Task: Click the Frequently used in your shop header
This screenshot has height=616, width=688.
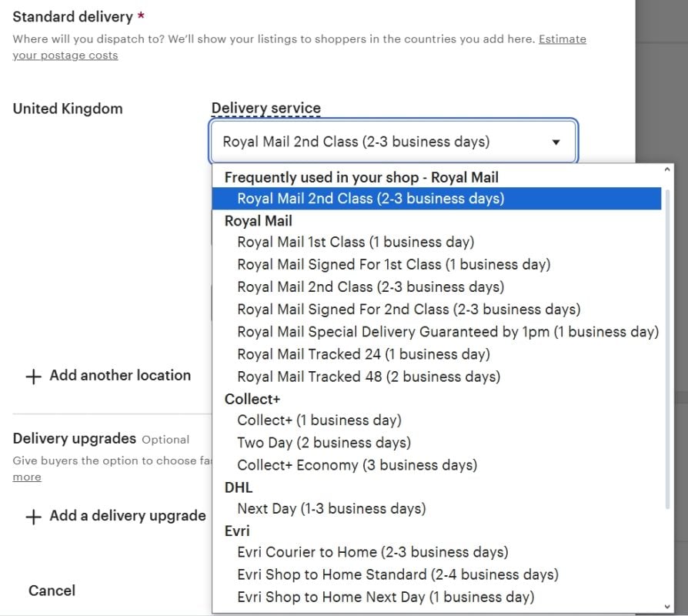Action: (361, 177)
